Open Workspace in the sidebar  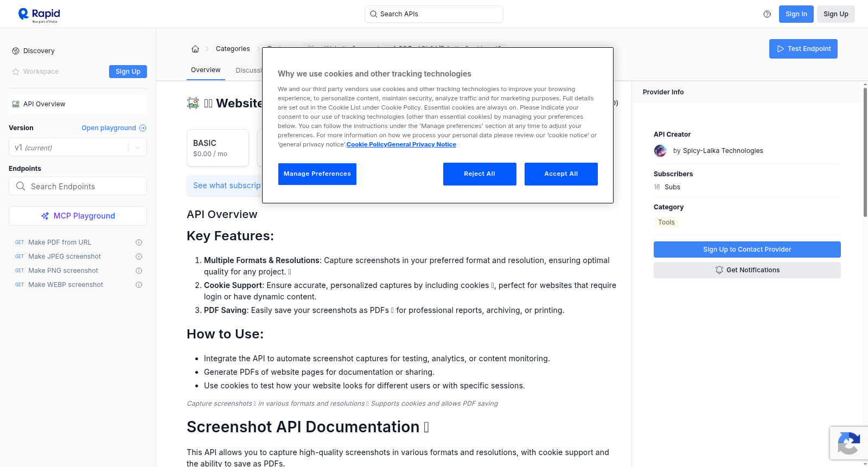pyautogui.click(x=41, y=72)
